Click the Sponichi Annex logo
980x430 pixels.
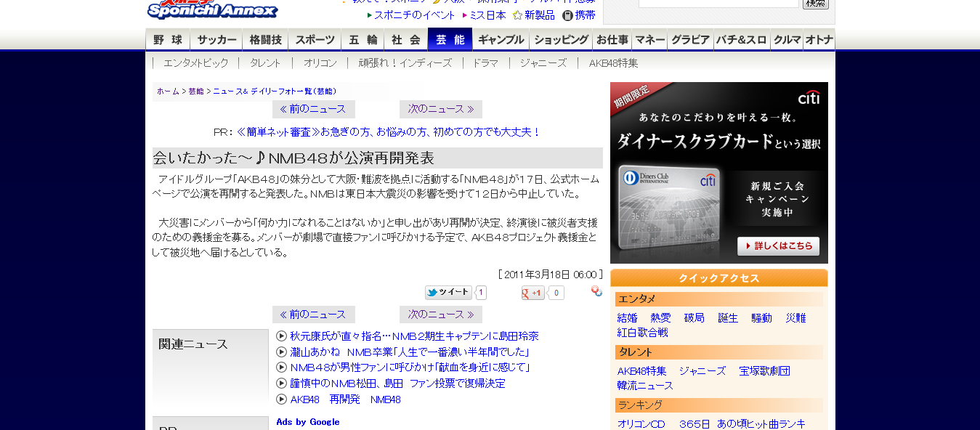click(212, 9)
